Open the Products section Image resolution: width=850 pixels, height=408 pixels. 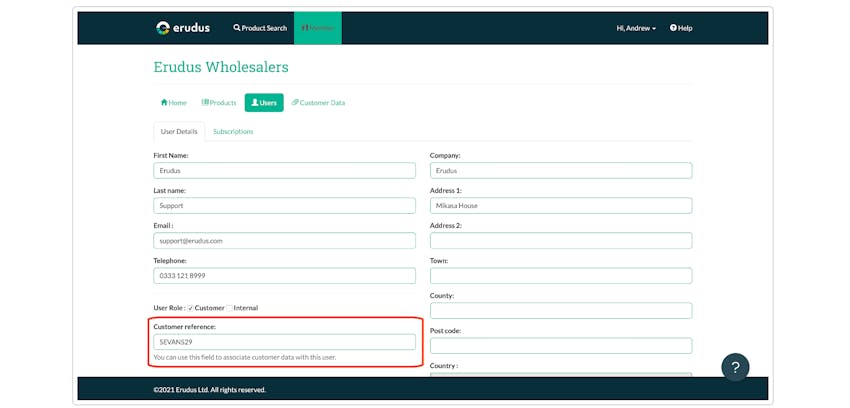point(219,102)
